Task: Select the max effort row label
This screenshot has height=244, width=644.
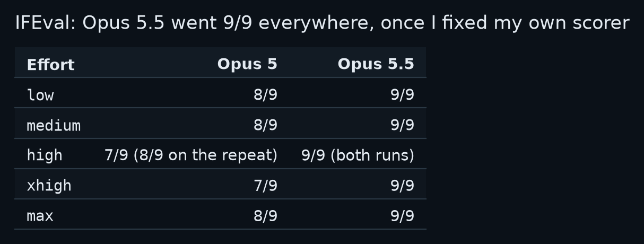Action: point(40,216)
